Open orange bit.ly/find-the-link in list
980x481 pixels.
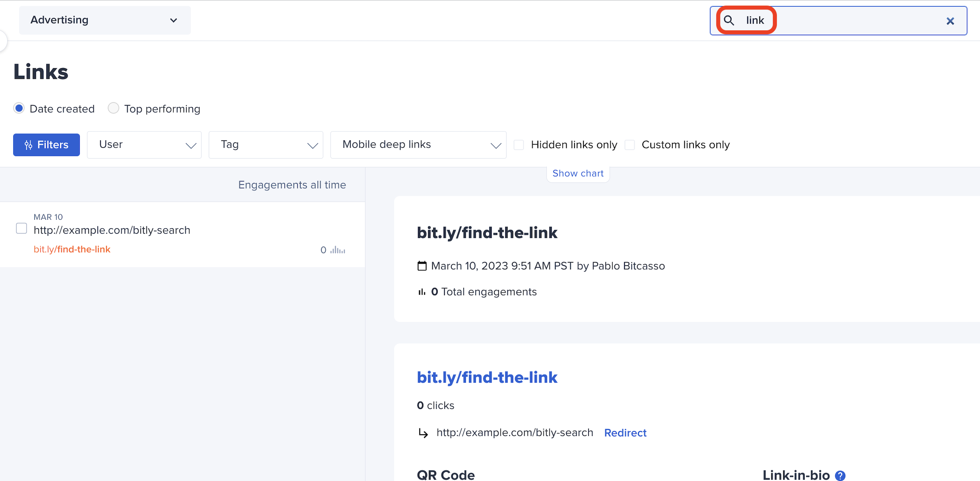(x=72, y=249)
